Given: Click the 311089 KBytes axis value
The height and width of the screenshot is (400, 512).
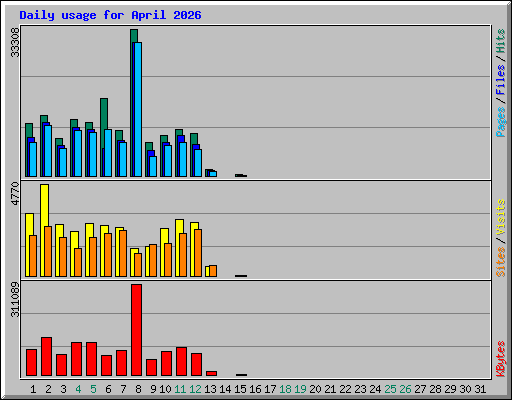Looking at the screenshot, I should pos(15,299).
